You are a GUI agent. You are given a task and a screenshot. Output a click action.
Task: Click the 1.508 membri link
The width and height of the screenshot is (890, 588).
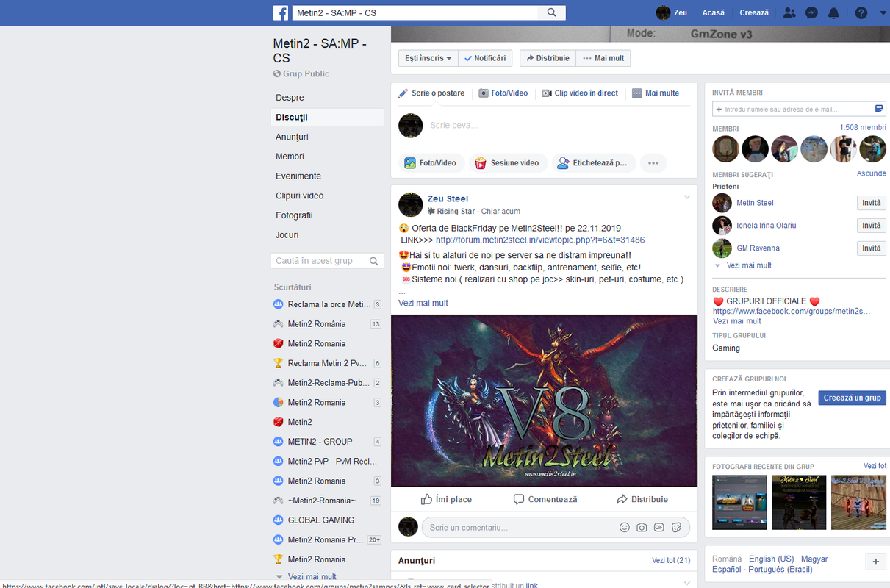(863, 128)
